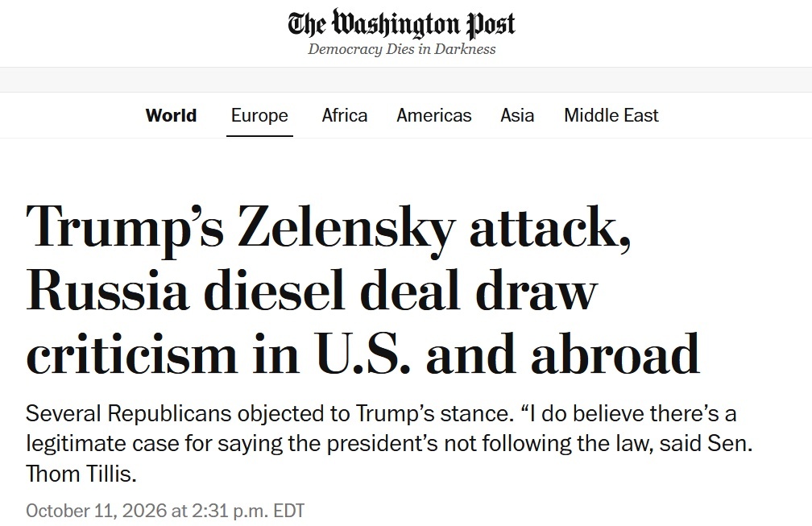
Task: Click "2:31 p.m. EDT" time text
Action: click(x=248, y=511)
